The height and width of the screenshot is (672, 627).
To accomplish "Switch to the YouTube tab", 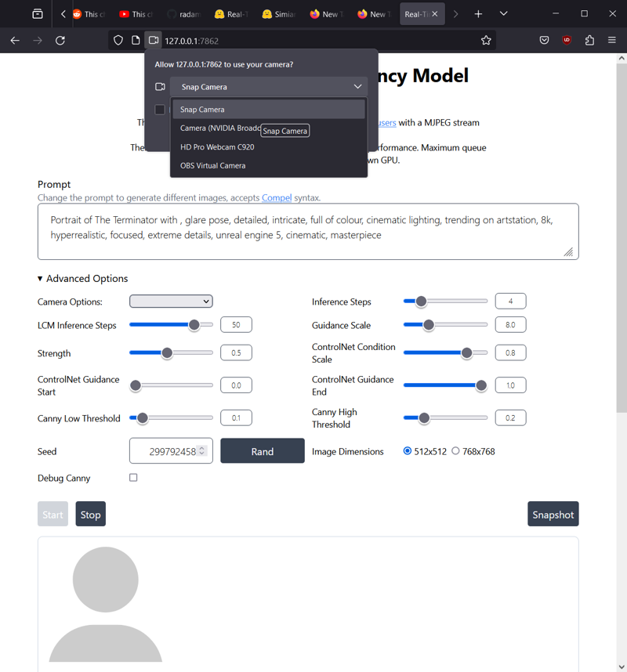I will [136, 14].
